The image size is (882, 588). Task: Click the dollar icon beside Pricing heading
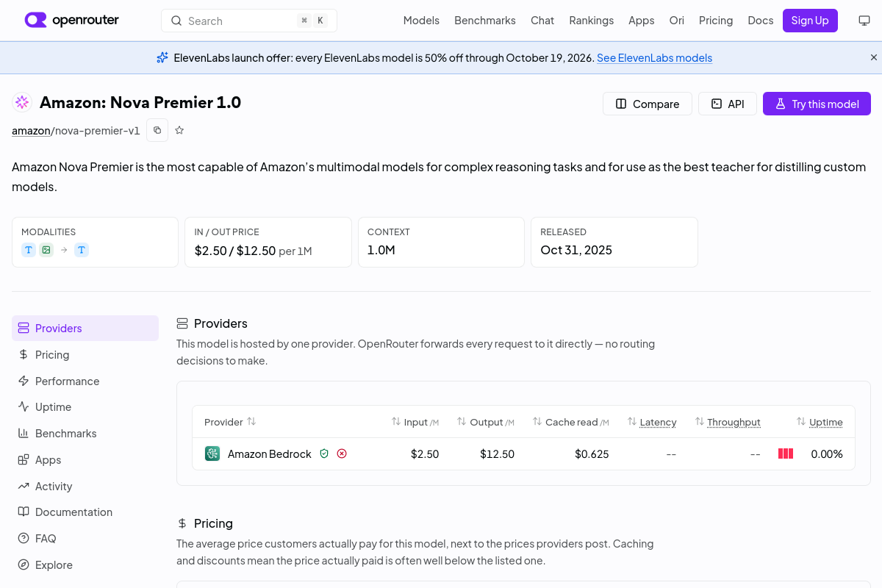pos(182,523)
